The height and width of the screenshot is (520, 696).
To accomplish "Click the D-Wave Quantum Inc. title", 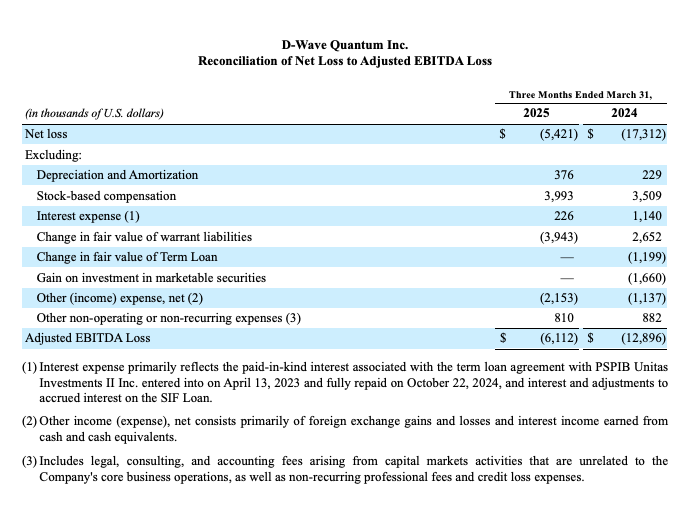I will point(345,45).
